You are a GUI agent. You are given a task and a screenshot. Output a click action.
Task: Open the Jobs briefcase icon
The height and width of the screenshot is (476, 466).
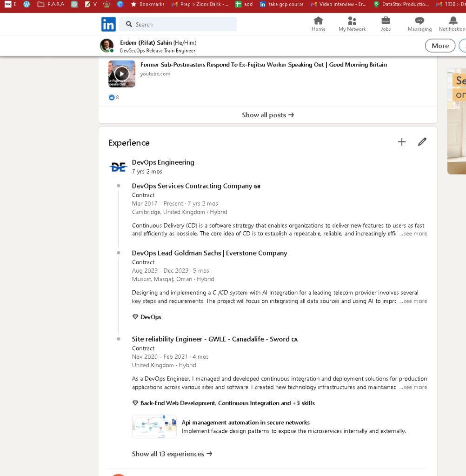pyautogui.click(x=386, y=21)
